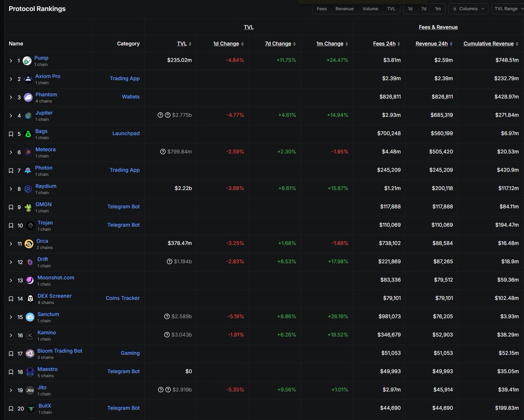The height and width of the screenshot is (420, 524).
Task: Open the Kamino protocol name link
Action: coord(47,333)
